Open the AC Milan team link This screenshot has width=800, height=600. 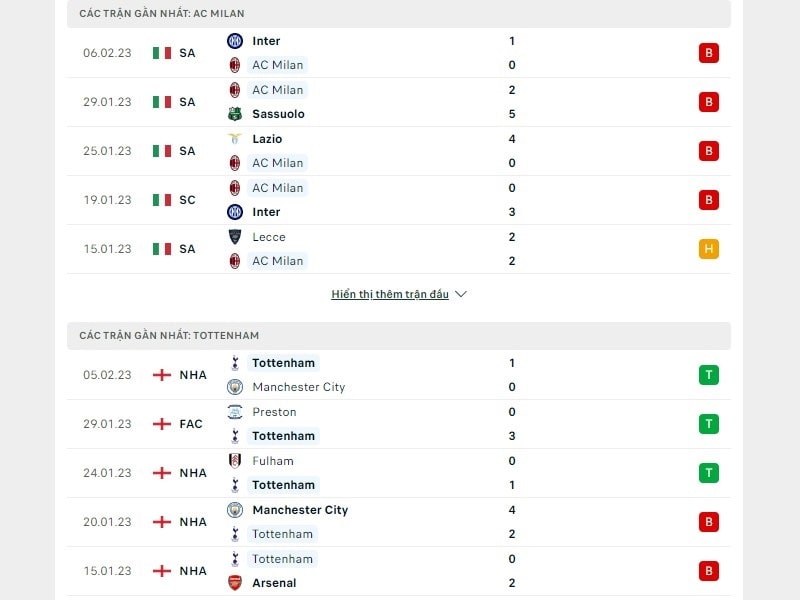click(x=278, y=65)
